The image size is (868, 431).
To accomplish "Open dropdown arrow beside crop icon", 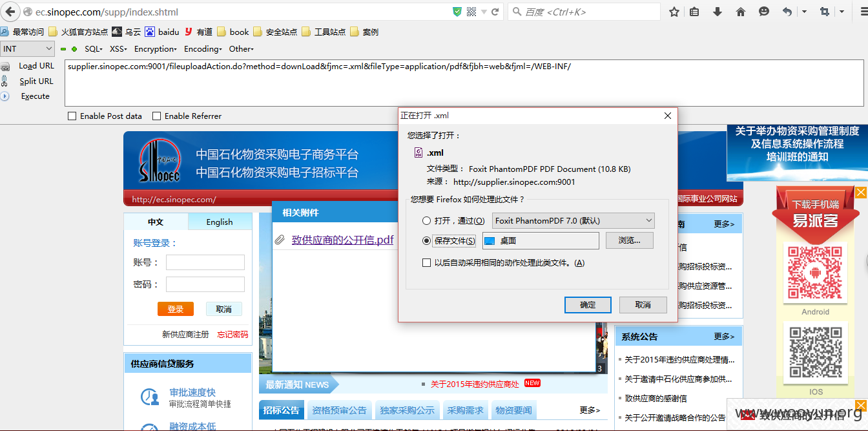I will tap(842, 12).
